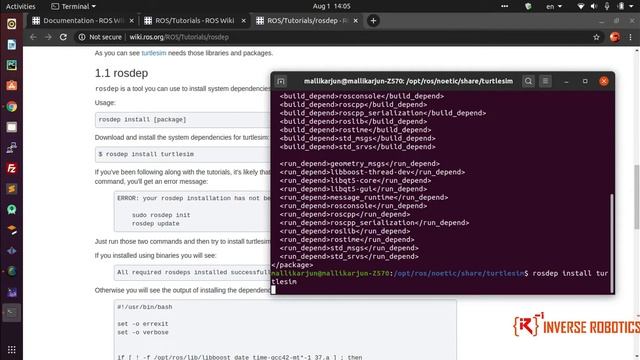
Task: Show the applications grid
Action: click(x=11, y=349)
